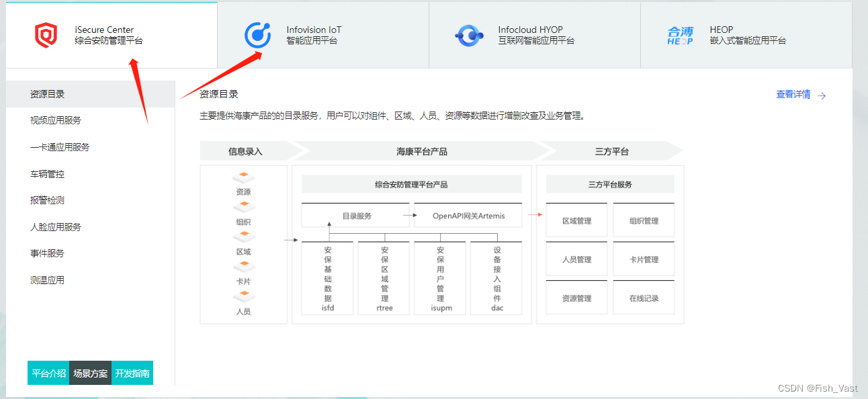Click the 信息录入 step header
The height and width of the screenshot is (399, 868).
(x=245, y=151)
